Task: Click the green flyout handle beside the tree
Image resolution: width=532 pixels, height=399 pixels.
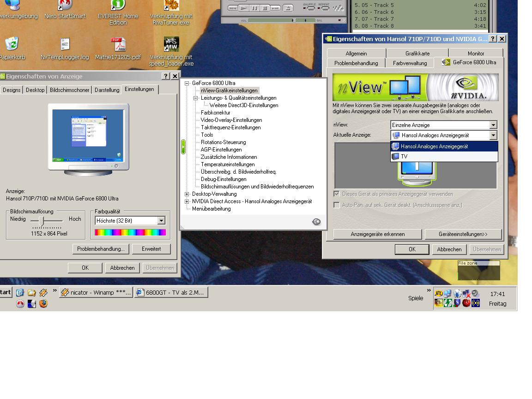Action: point(183,146)
